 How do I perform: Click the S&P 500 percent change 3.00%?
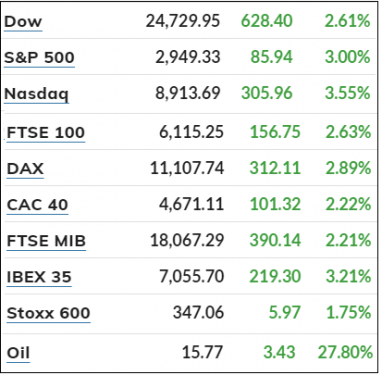pos(347,57)
